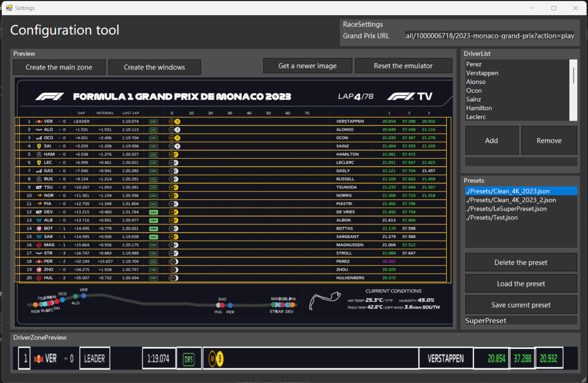Screen dimensions: 588x383
Task: Select the ./Presets/Clean_4K_2023.json preset
Action: click(521, 191)
